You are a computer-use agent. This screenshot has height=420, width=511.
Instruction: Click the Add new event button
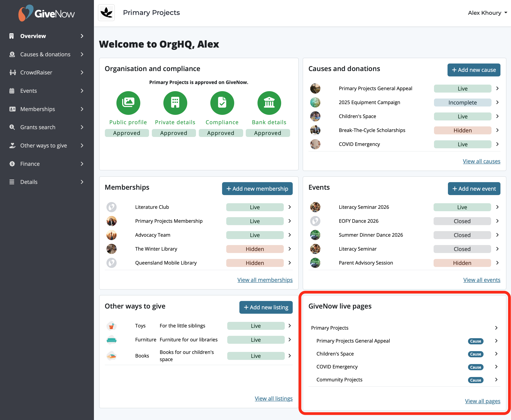click(x=474, y=189)
